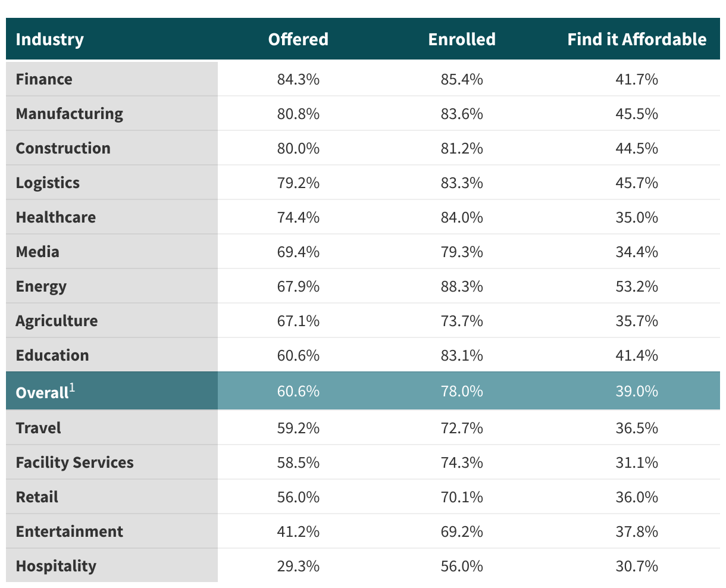
Task: Click Retail affordable value 36.0%
Action: pos(637,497)
